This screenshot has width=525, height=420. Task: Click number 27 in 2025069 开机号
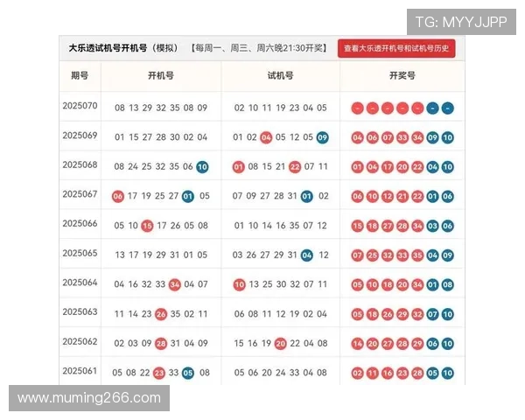click(x=147, y=137)
